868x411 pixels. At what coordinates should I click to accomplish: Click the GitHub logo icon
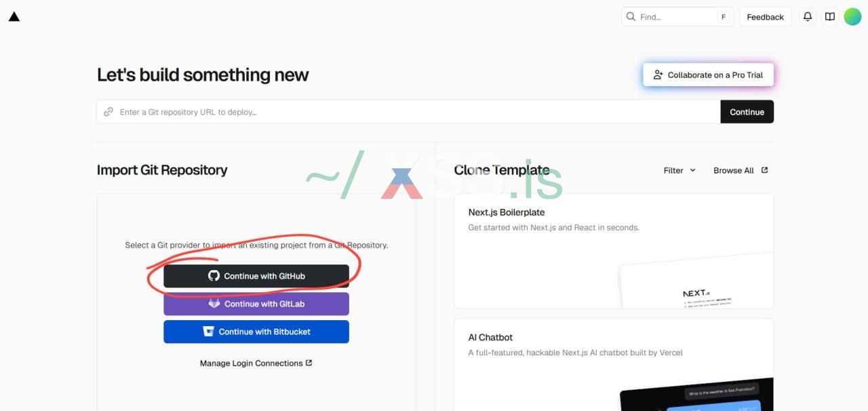coord(214,276)
